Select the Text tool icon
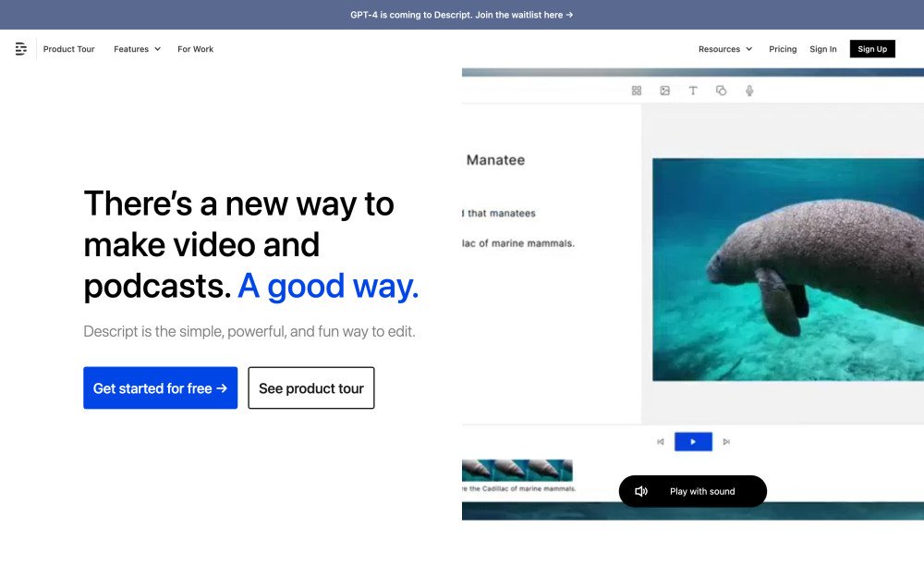This screenshot has height=578, width=924. click(693, 91)
